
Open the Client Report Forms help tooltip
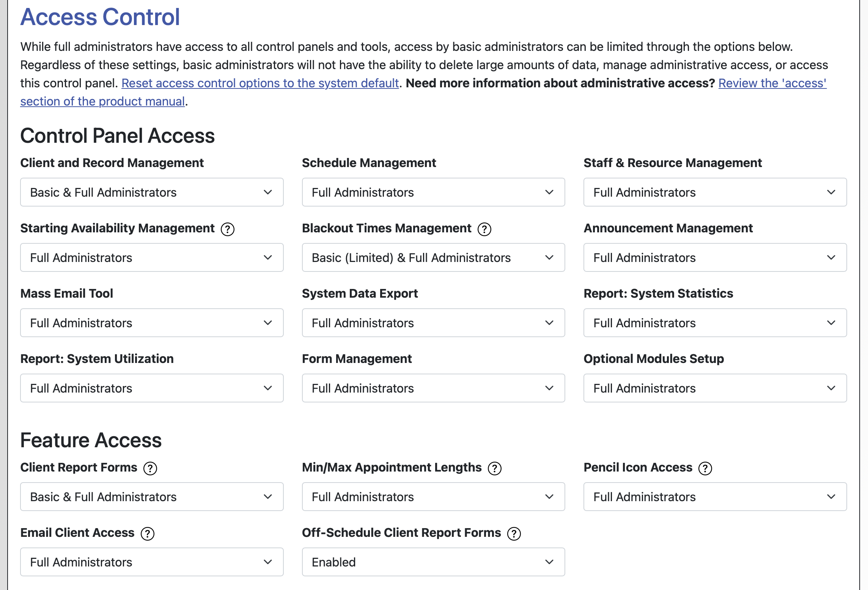tap(150, 468)
